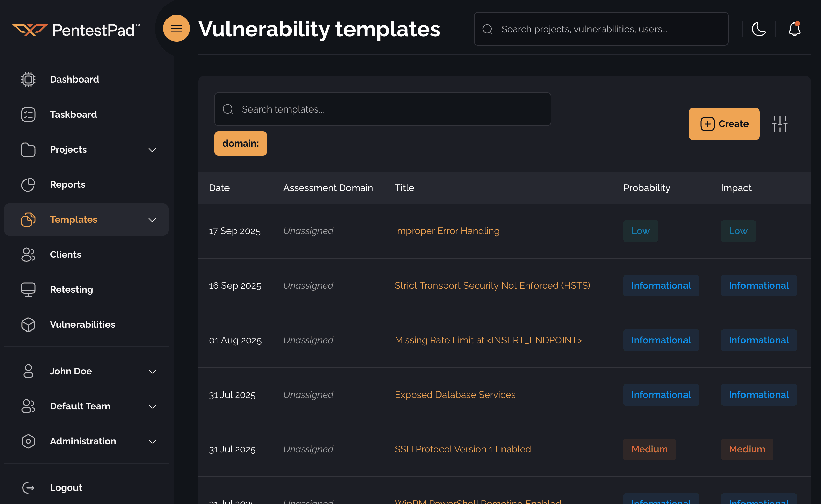Select Templates in the navigation menu

click(x=73, y=219)
